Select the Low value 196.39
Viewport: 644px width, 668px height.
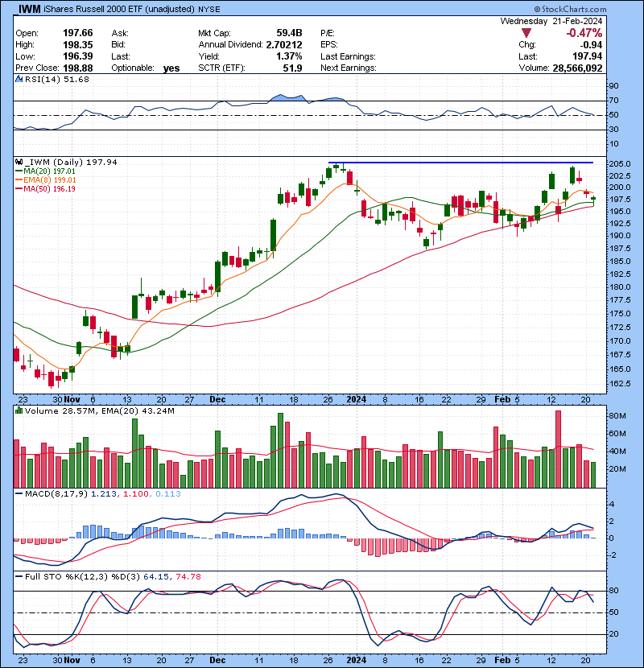coord(77,56)
